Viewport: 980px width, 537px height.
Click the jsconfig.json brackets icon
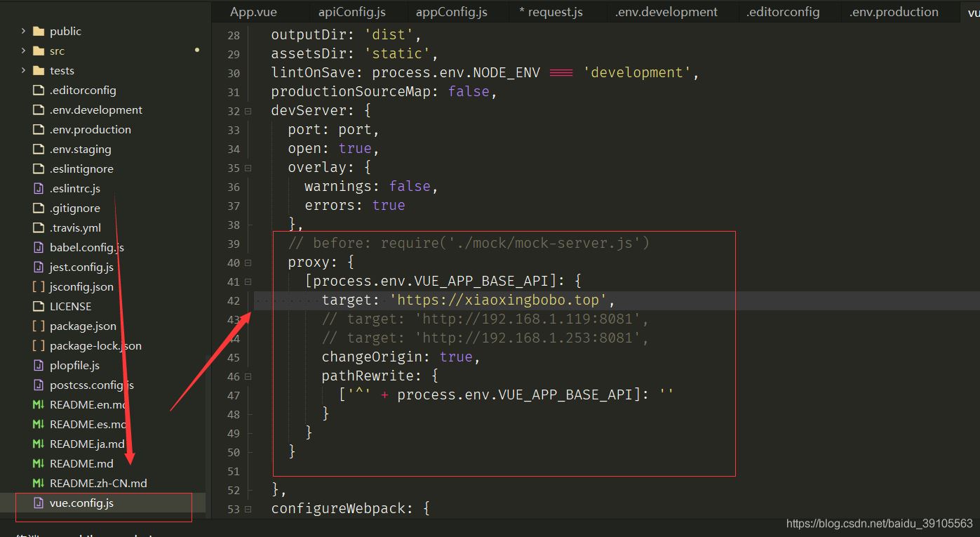click(x=39, y=287)
